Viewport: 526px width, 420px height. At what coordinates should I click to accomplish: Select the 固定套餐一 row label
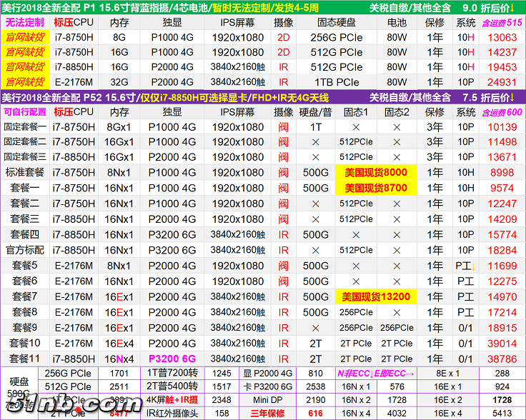25,126
